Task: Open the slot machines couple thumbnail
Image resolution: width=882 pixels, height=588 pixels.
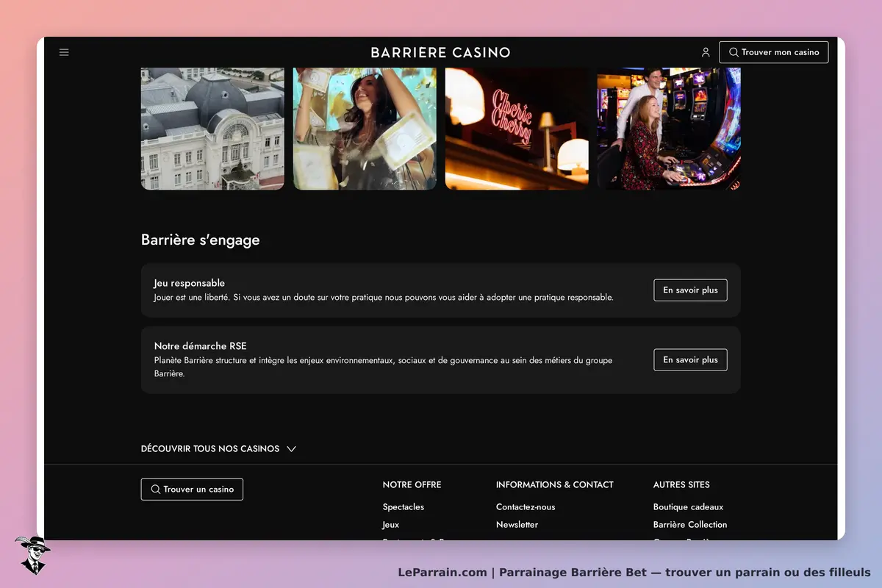Action: pyautogui.click(x=669, y=129)
